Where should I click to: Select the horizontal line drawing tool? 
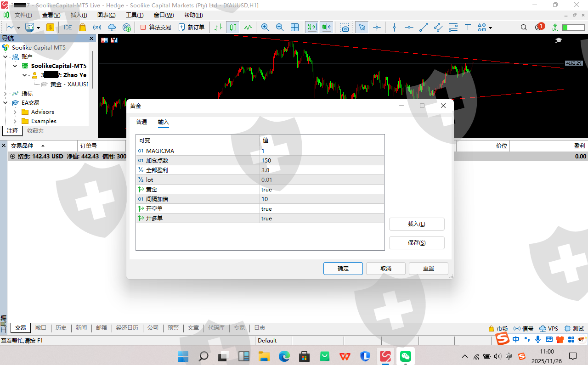[x=409, y=28]
